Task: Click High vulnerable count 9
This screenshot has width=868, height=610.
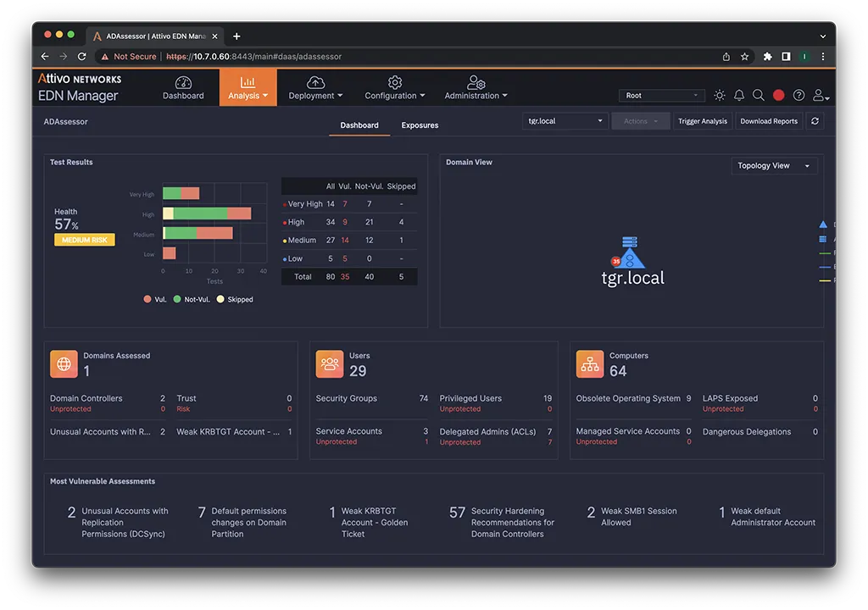Action: (x=345, y=222)
